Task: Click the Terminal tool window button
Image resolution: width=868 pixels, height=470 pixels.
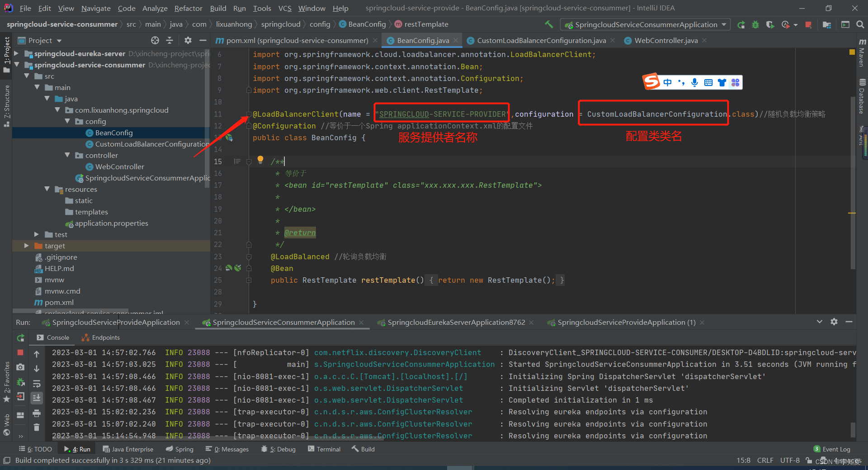Action: pos(324,449)
